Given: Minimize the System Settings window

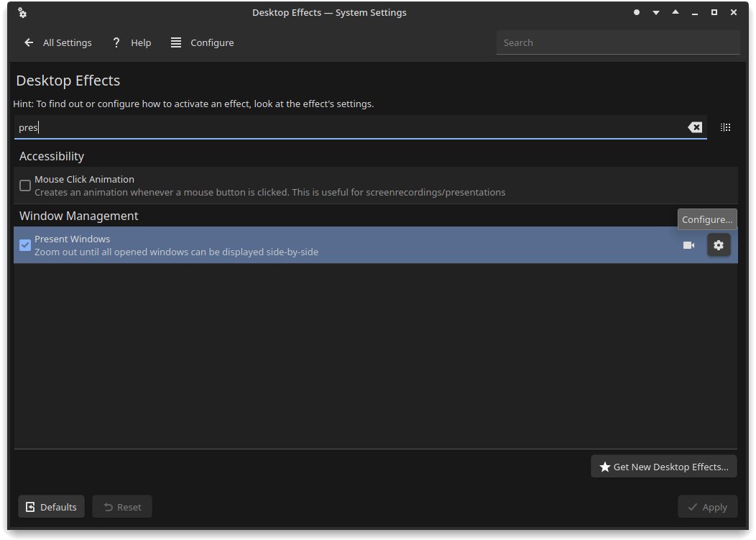Looking at the screenshot, I should (695, 12).
